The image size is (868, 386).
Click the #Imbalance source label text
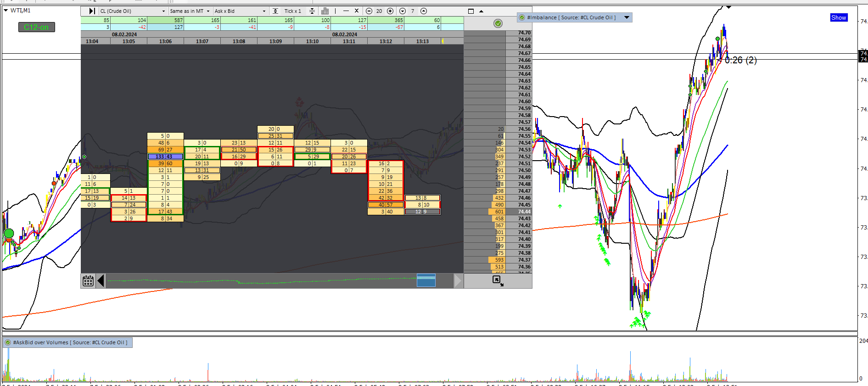point(571,17)
